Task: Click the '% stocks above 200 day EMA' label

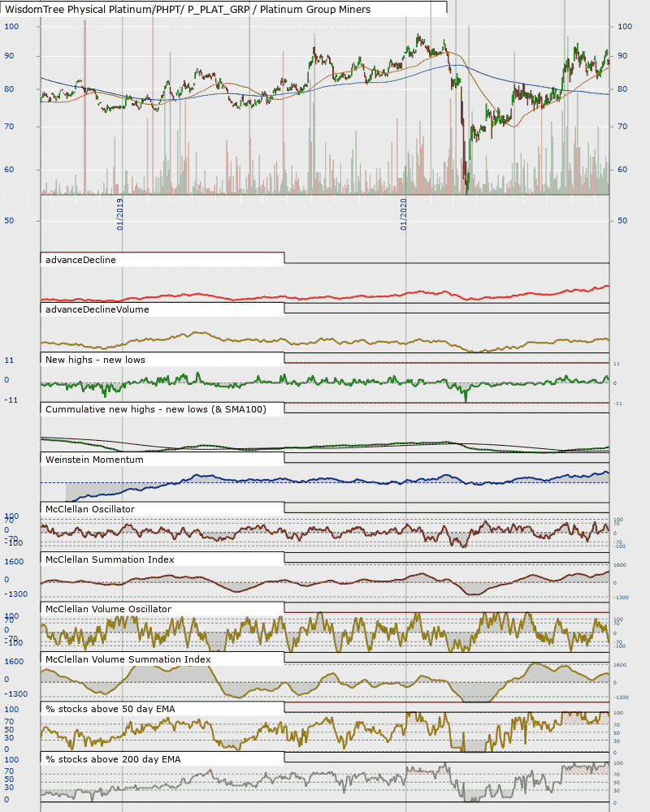Action: click(113, 760)
